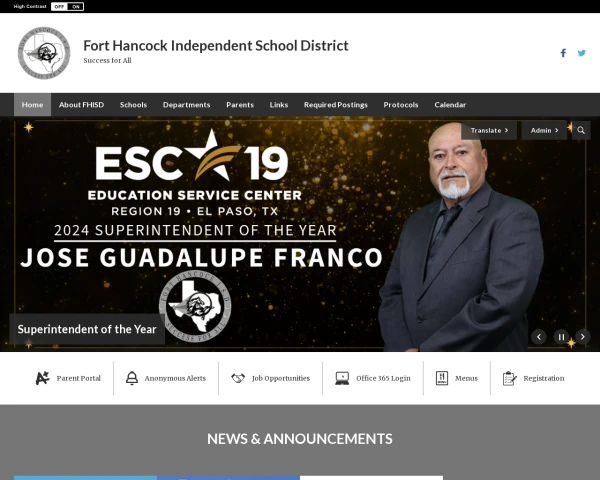Open the district Twitter page icon
The width and height of the screenshot is (600, 480).
[582, 53]
